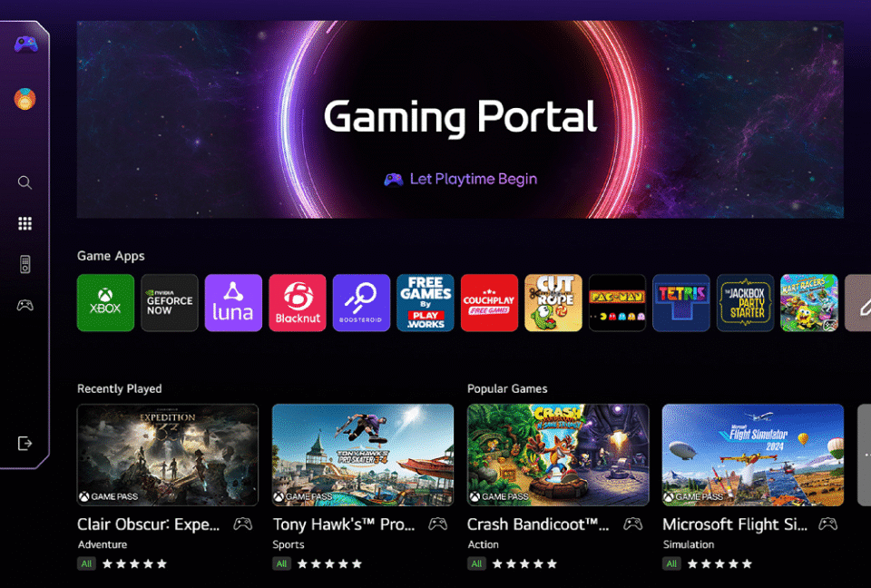This screenshot has height=588, width=871.
Task: Open the Tetris game tile
Action: [681, 302]
